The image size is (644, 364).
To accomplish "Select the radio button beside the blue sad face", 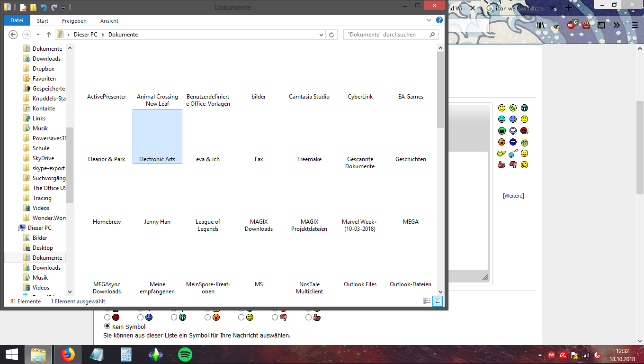I will (x=140, y=317).
